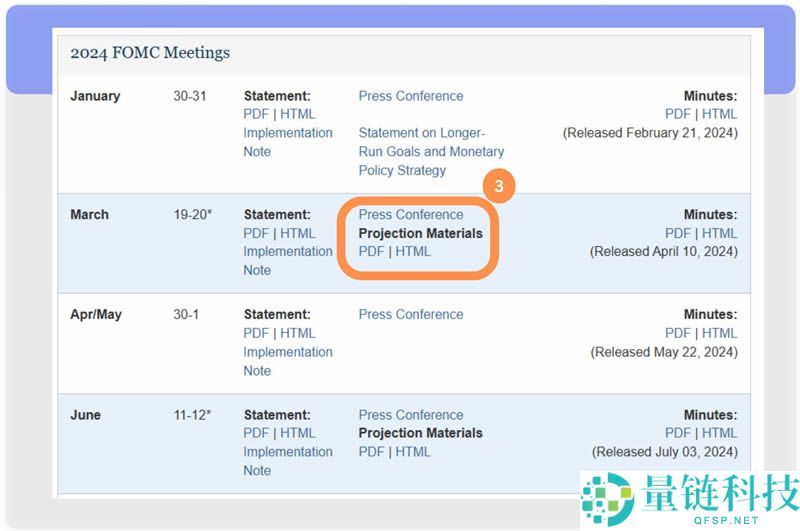Open March statement PDF link
The image size is (800, 531).
(x=256, y=233)
